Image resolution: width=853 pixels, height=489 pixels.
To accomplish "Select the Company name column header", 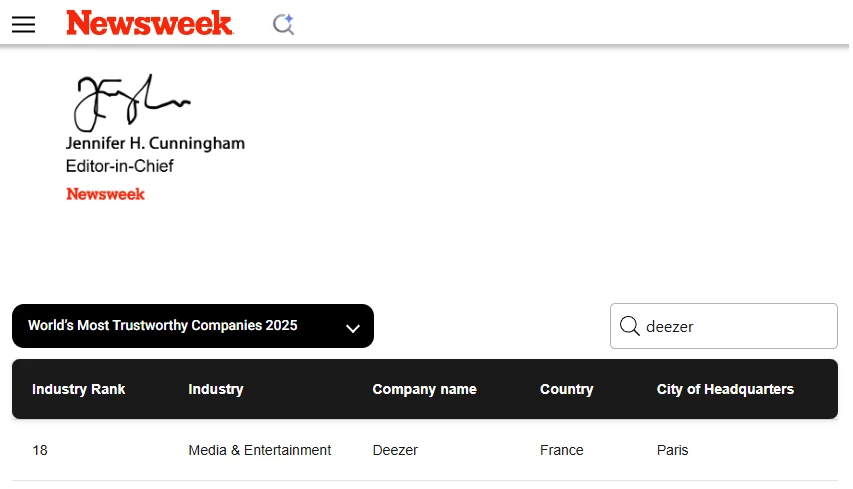I will [424, 389].
